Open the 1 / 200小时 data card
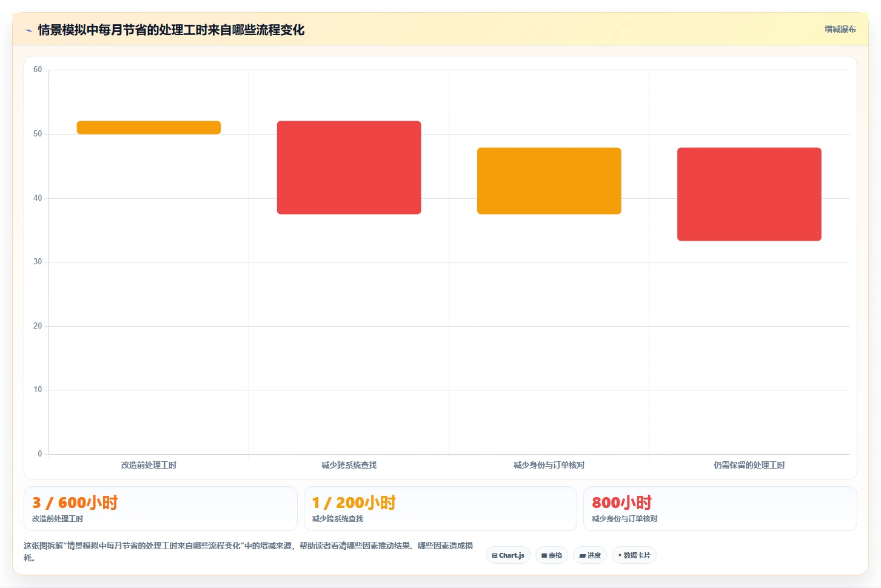881x588 pixels. [x=440, y=509]
